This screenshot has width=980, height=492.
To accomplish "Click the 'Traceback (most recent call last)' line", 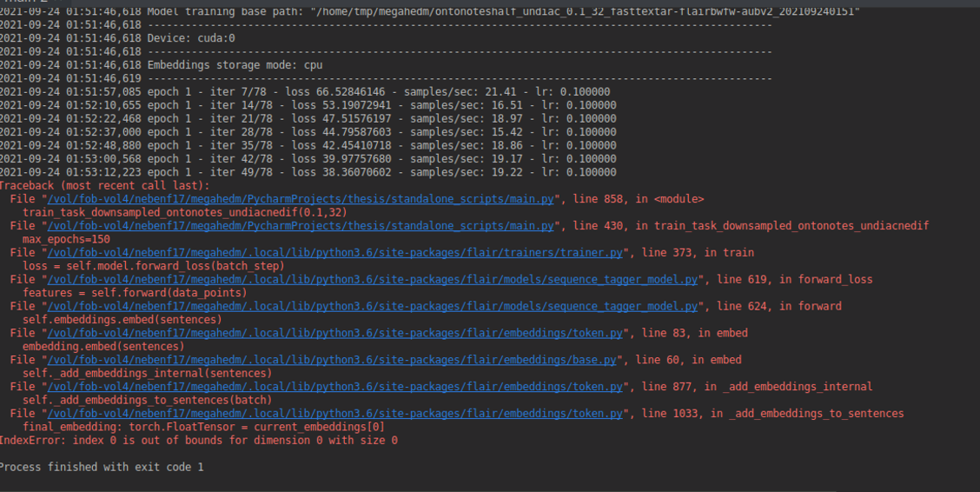I will pos(105,186).
